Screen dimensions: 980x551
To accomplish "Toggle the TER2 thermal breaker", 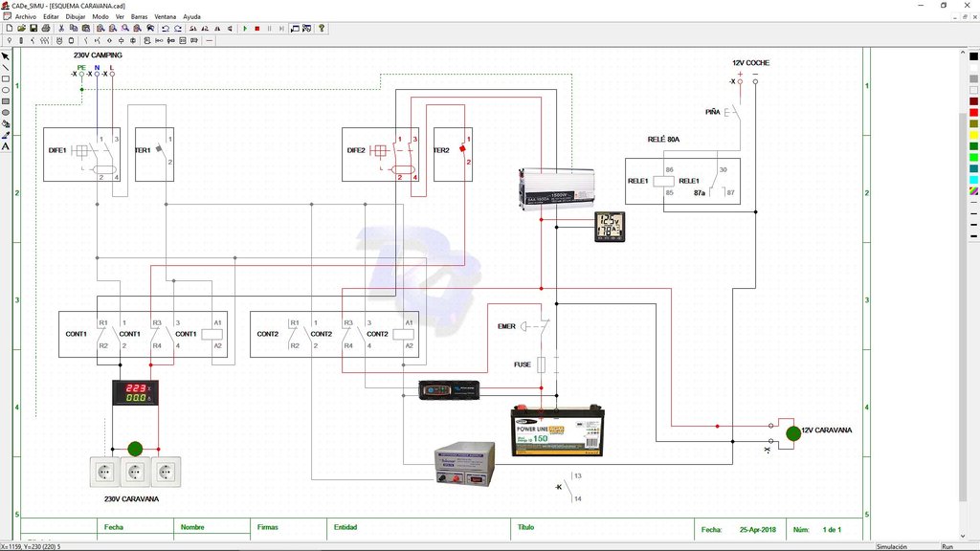I will 453,154.
